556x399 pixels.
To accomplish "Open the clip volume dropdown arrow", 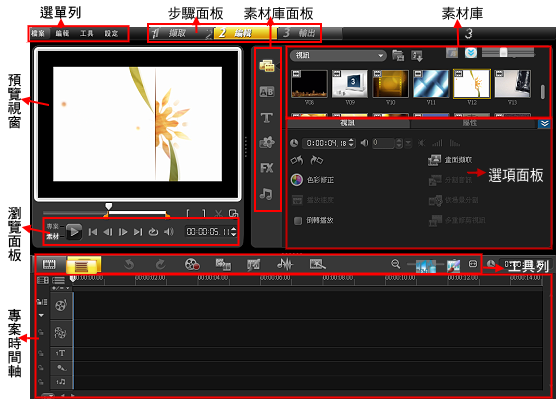I will 408,143.
